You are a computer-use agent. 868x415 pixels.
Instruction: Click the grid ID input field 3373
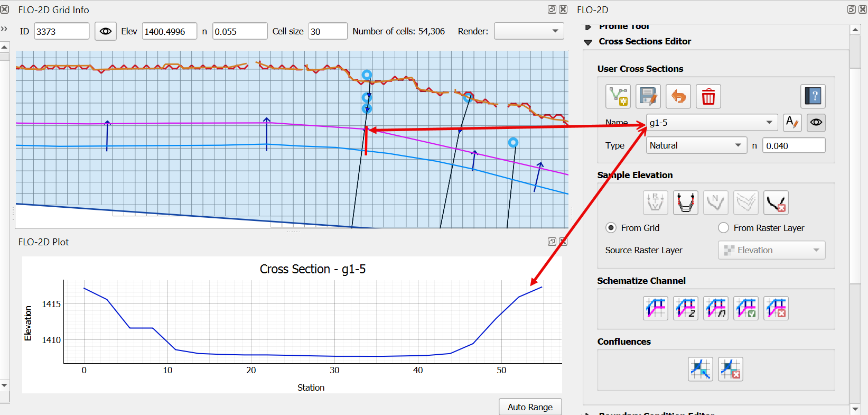[x=61, y=31]
